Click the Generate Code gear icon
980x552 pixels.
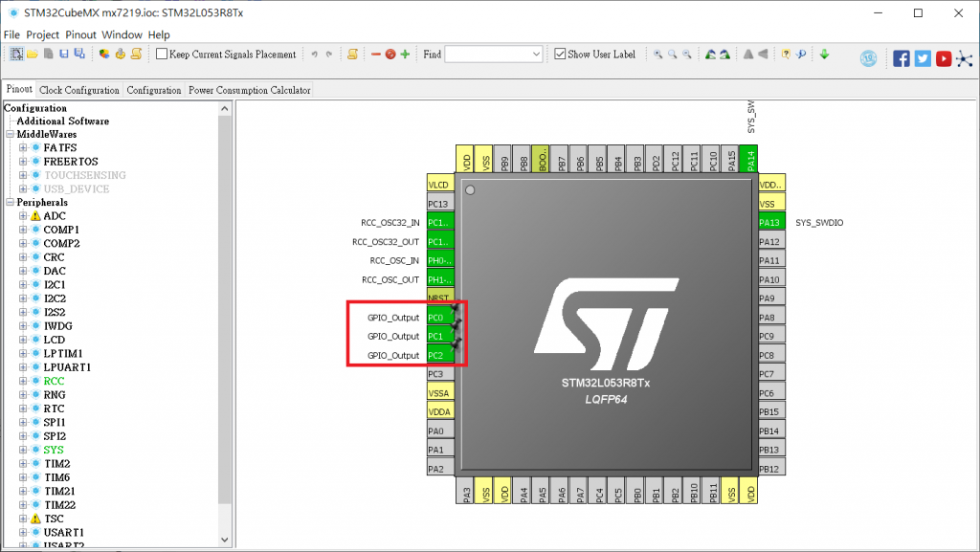coord(121,55)
